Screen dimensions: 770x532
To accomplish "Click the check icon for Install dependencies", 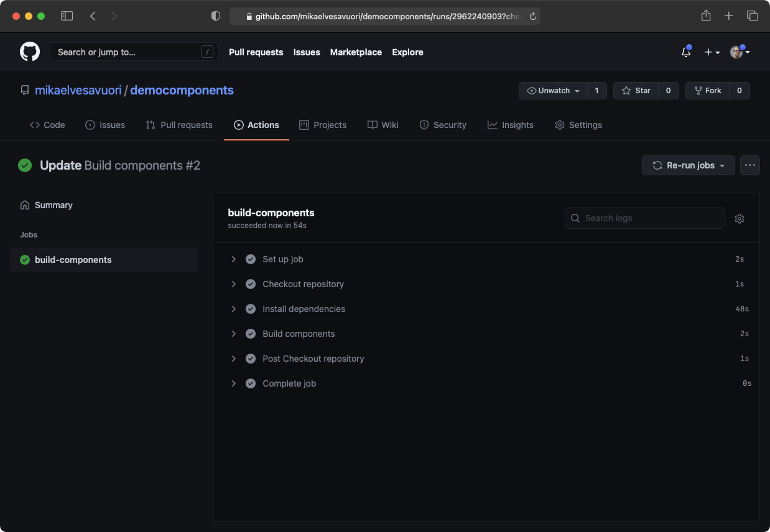I will (x=251, y=309).
